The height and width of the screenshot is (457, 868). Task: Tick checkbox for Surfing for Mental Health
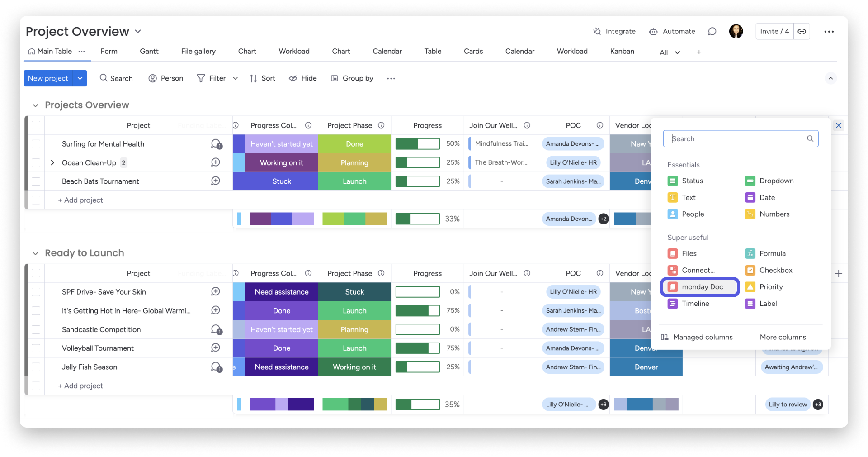(36, 144)
